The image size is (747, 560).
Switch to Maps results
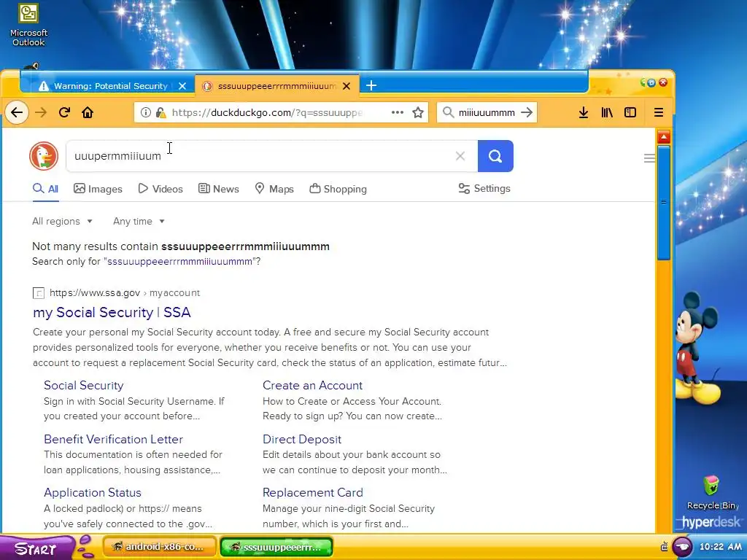point(274,189)
